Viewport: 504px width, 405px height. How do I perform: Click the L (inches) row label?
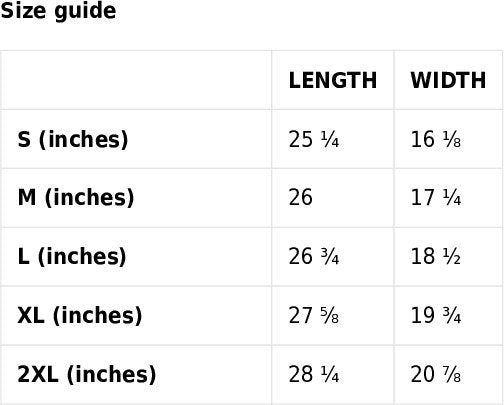(72, 257)
